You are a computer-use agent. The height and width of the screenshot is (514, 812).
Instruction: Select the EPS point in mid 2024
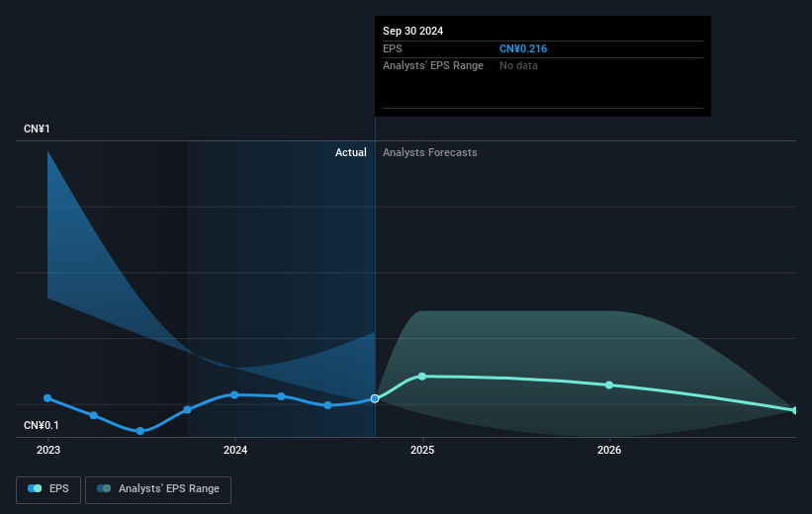[327, 405]
